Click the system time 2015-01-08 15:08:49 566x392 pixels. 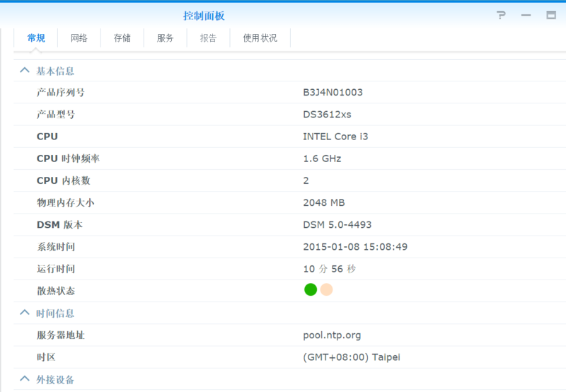click(355, 246)
